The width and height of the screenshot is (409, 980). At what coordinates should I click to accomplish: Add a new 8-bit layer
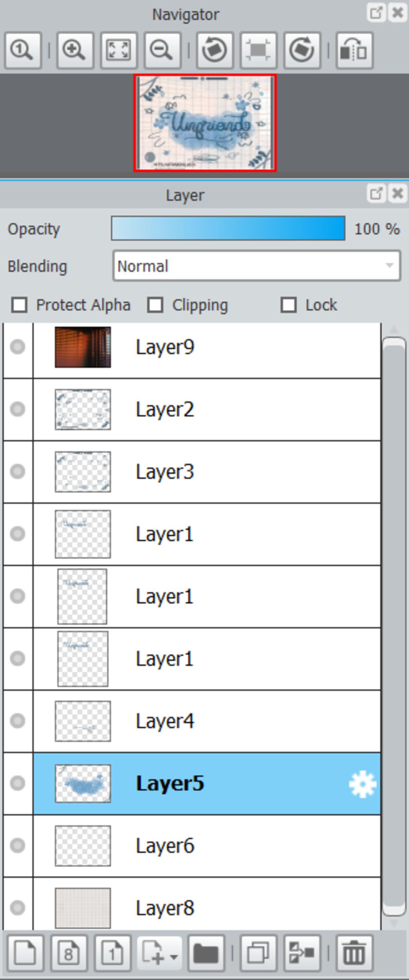pos(69,953)
